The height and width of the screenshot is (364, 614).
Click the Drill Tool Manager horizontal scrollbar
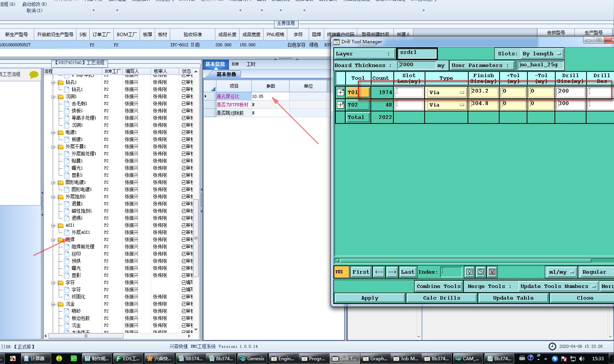coord(465,260)
